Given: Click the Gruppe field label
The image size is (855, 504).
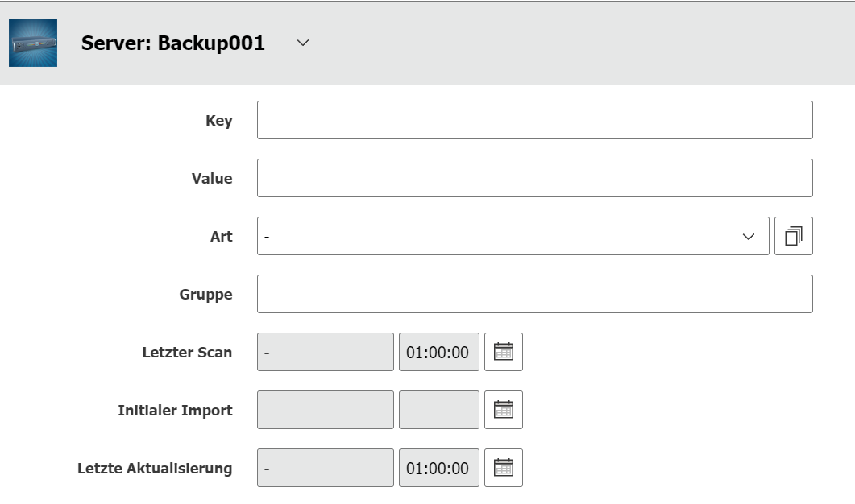Looking at the screenshot, I should click(x=205, y=295).
